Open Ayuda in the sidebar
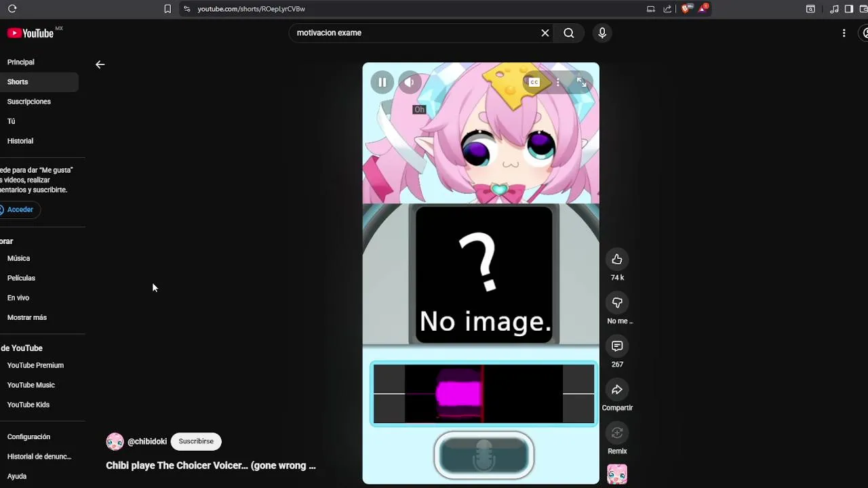This screenshot has width=868, height=488. (39, 476)
